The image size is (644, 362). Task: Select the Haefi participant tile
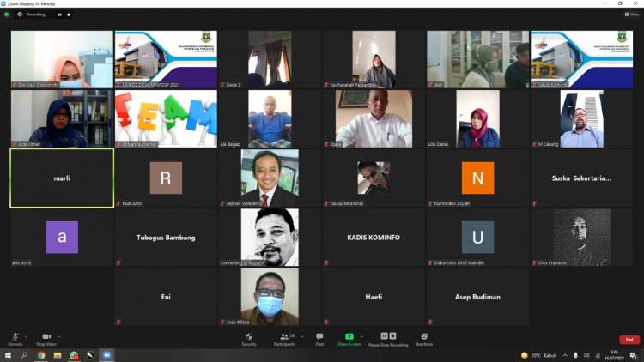click(x=374, y=297)
